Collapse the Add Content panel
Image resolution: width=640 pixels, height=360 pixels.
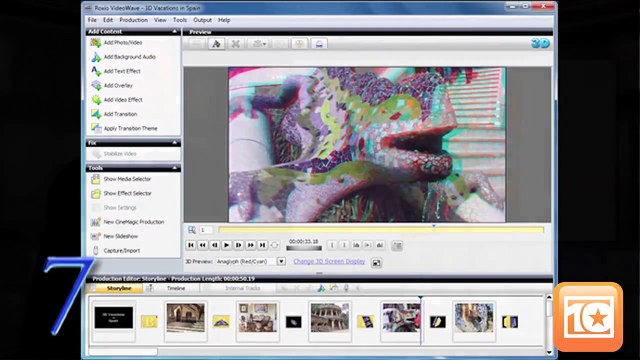(x=175, y=31)
